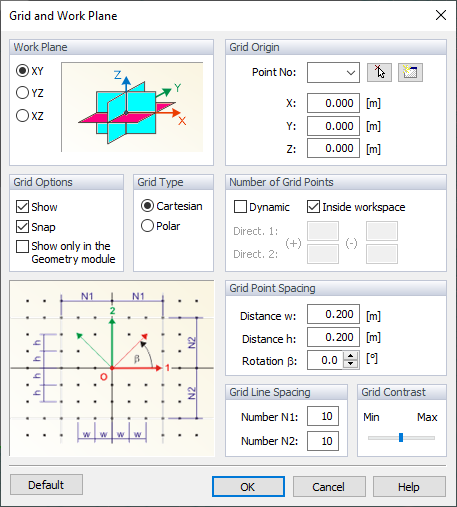Decrease Rotation β with down arrow
Screen dimensions: 457x507
[x=351, y=364]
